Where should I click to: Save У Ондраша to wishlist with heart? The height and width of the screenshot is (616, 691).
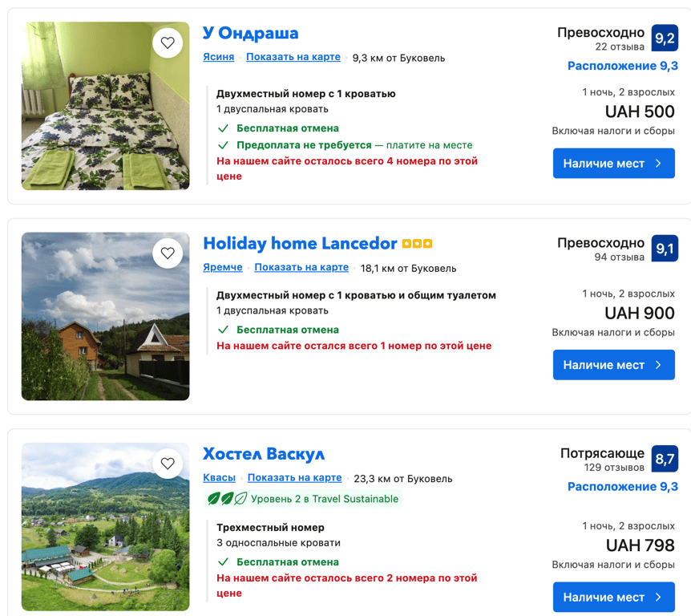pyautogui.click(x=168, y=43)
